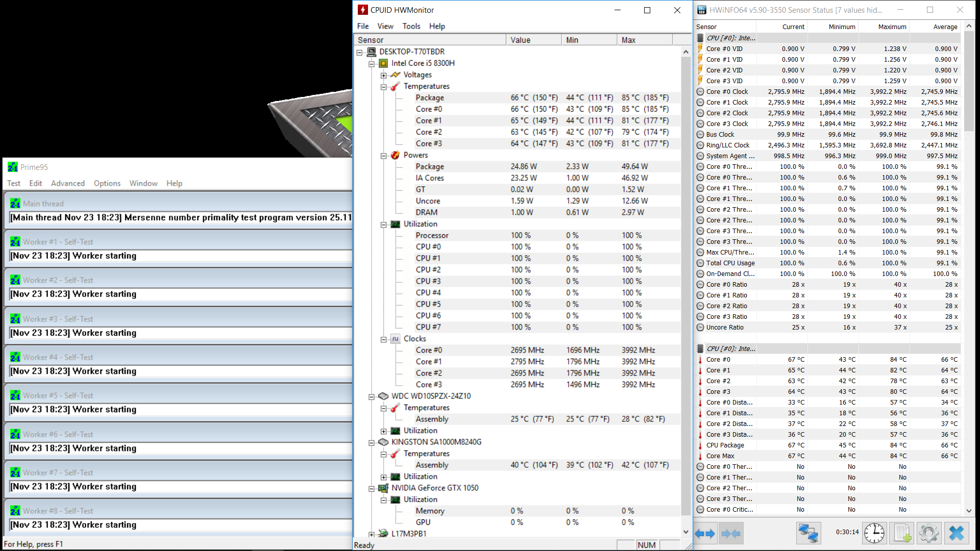Viewport: 980px width, 551px height.
Task: Click the HWMonitor scrollbar down arrow
Action: coord(686,532)
